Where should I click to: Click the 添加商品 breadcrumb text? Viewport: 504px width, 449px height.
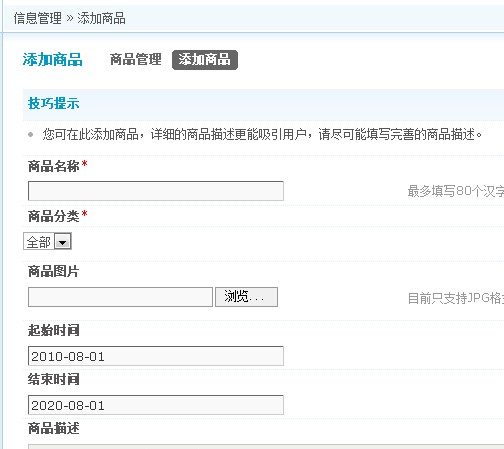(x=101, y=18)
